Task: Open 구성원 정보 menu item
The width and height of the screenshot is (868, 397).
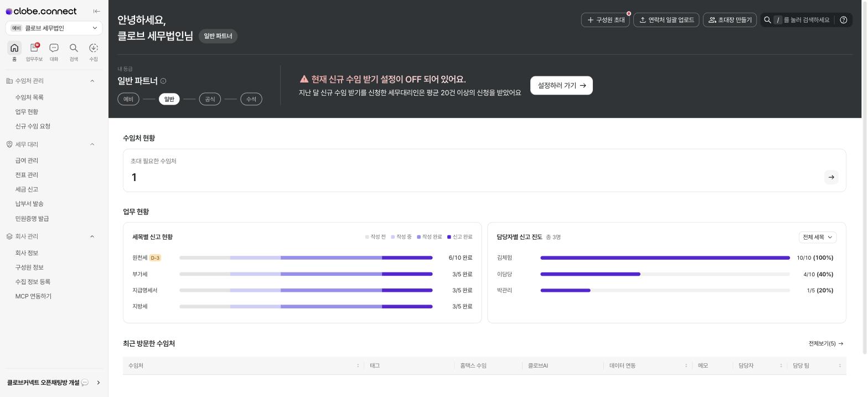Action: [29, 267]
